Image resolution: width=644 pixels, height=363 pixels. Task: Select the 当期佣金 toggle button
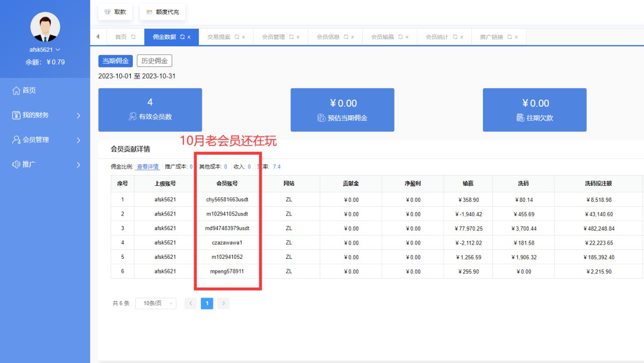pyautogui.click(x=116, y=61)
